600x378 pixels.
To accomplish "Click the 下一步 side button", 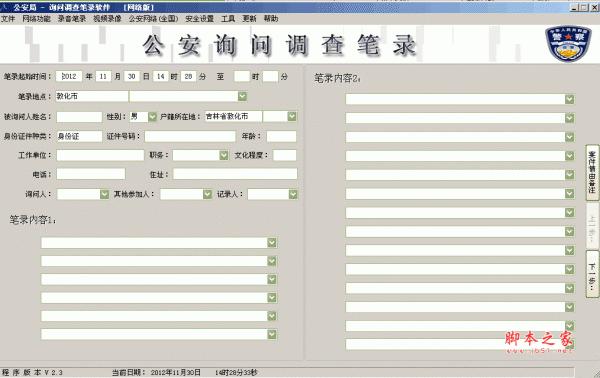I will point(592,274).
